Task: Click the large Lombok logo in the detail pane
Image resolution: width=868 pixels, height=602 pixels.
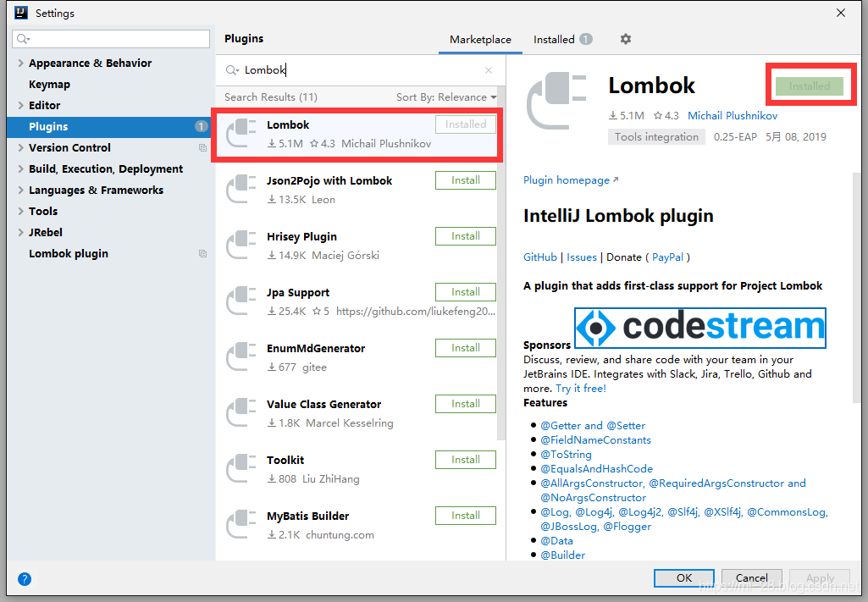Action: pyautogui.click(x=556, y=101)
